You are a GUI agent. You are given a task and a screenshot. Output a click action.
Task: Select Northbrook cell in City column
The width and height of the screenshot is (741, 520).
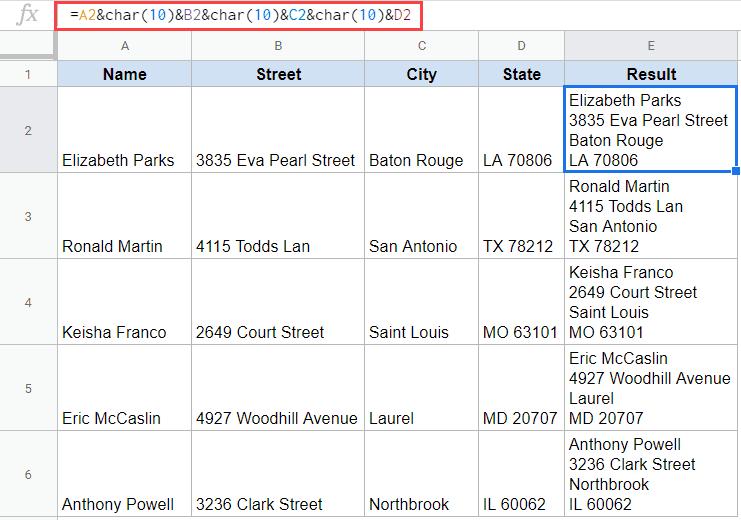tap(422, 474)
